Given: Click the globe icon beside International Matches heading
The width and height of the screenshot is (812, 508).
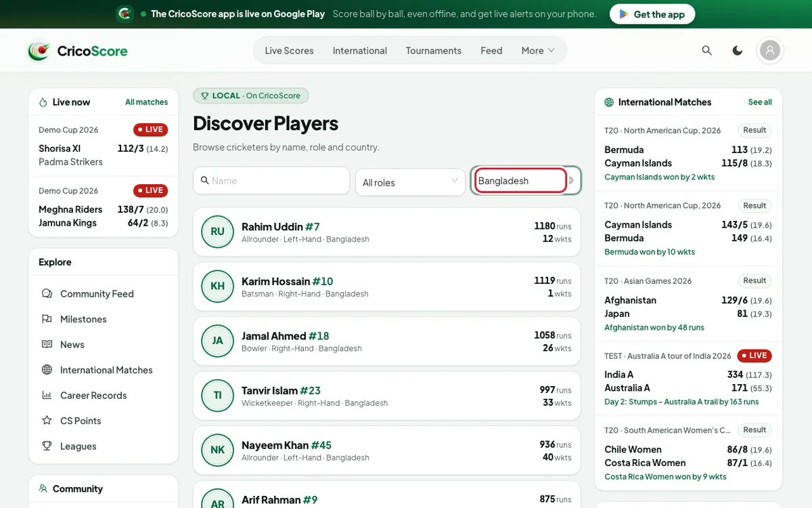Looking at the screenshot, I should pos(609,102).
